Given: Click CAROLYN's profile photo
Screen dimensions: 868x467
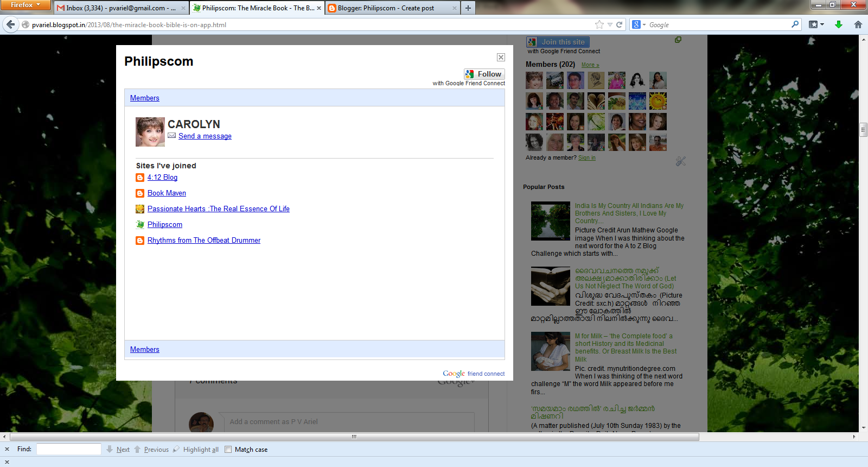Looking at the screenshot, I should (150, 132).
